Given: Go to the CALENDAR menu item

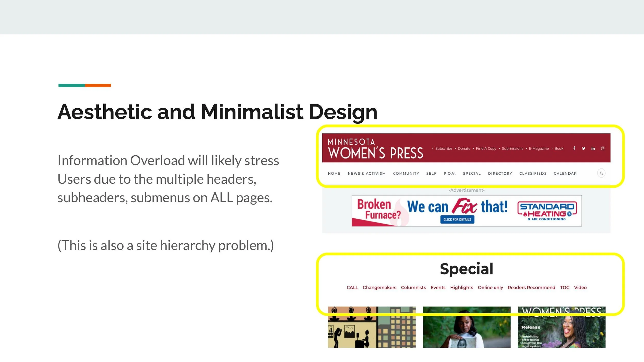Looking at the screenshot, I should [x=565, y=174].
